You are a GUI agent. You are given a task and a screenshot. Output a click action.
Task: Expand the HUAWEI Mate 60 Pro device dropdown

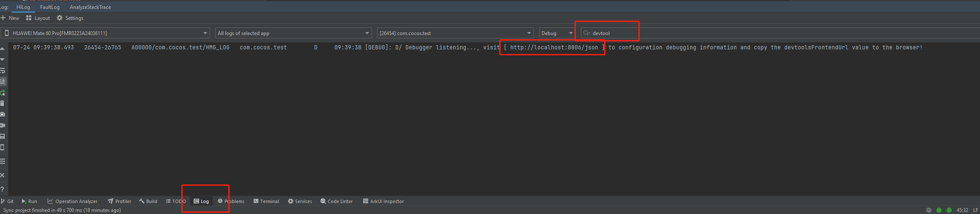105,33
